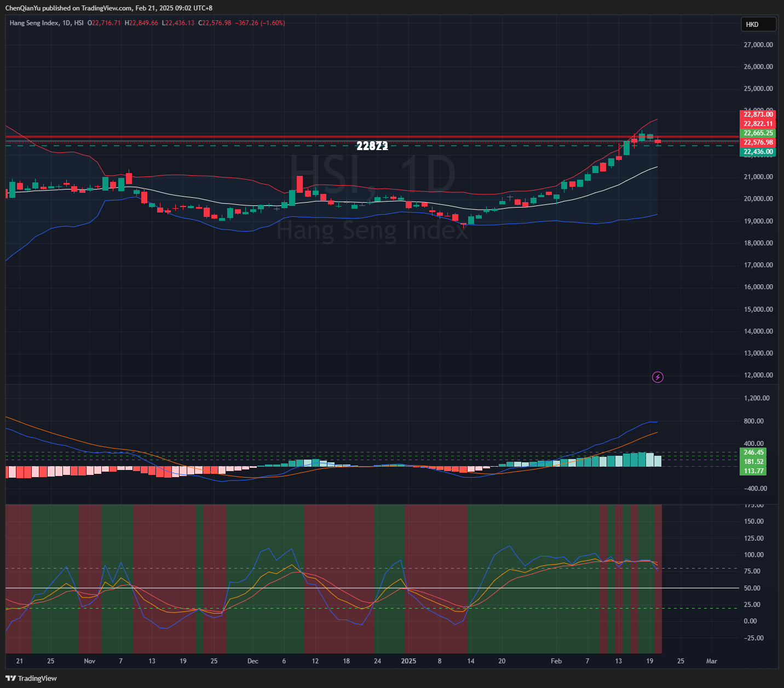Click the 2025 label on the time axis
Screen dimensions: 784x688
[408, 661]
